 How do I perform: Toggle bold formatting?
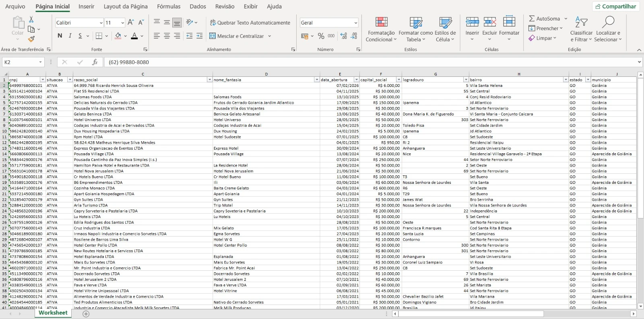click(60, 36)
